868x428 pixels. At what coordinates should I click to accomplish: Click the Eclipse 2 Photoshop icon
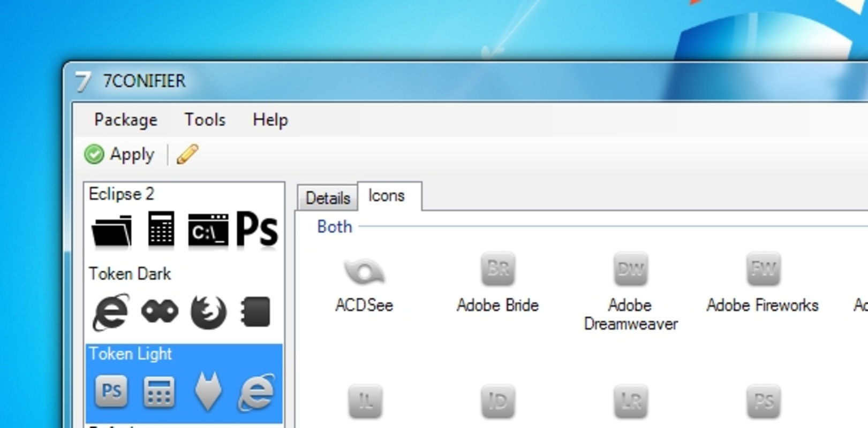(257, 230)
